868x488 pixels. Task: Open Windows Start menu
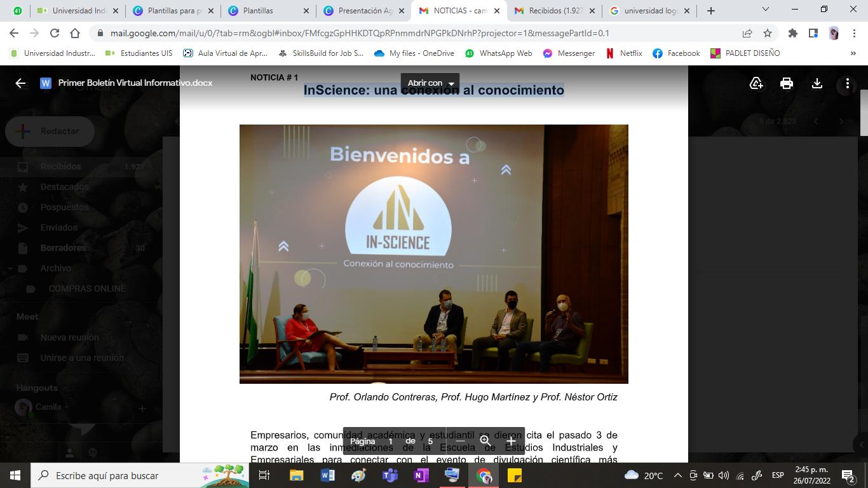tap(15, 475)
